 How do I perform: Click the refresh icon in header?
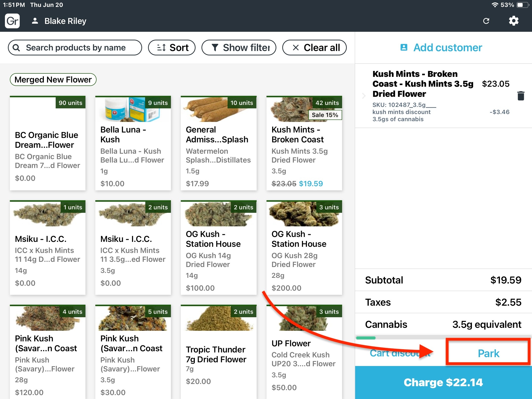tap(486, 21)
